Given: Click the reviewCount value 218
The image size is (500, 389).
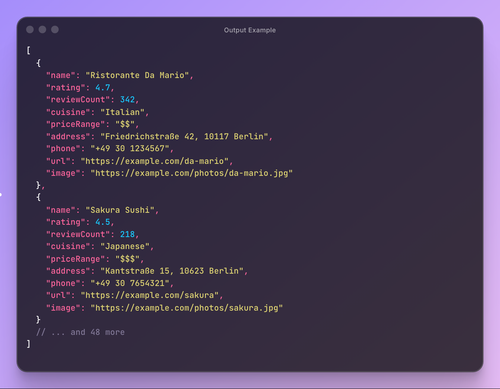Looking at the screenshot, I should coord(127,234).
